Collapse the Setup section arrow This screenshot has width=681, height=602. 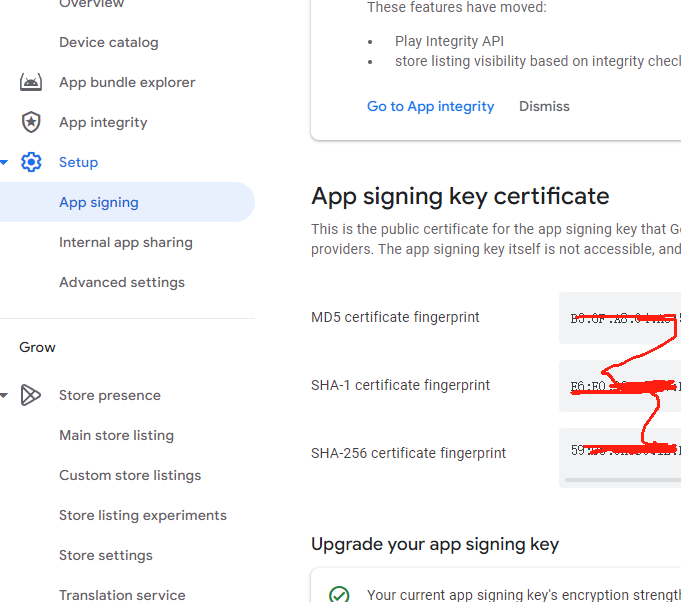(x=4, y=162)
